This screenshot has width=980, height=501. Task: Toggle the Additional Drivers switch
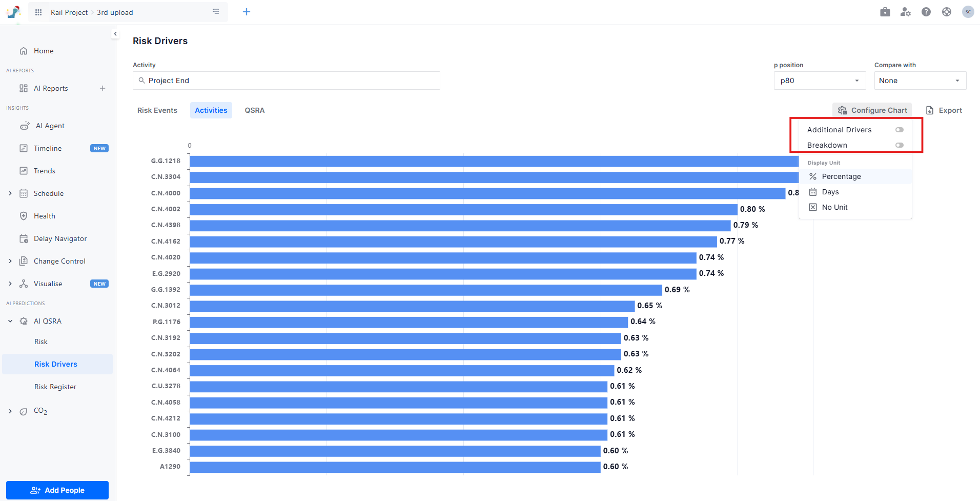point(900,130)
